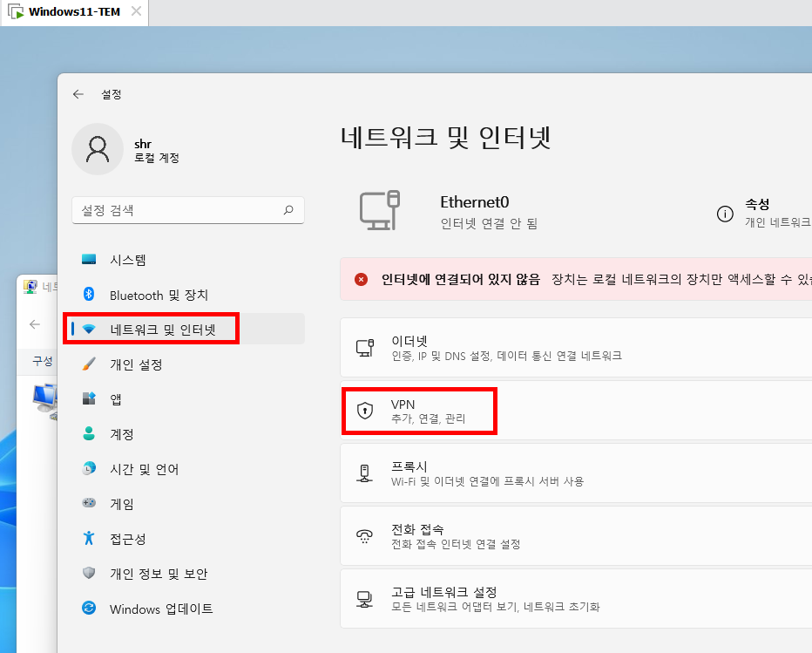Open 시스템 in the sidebar
The image size is (812, 653).
tap(188, 260)
